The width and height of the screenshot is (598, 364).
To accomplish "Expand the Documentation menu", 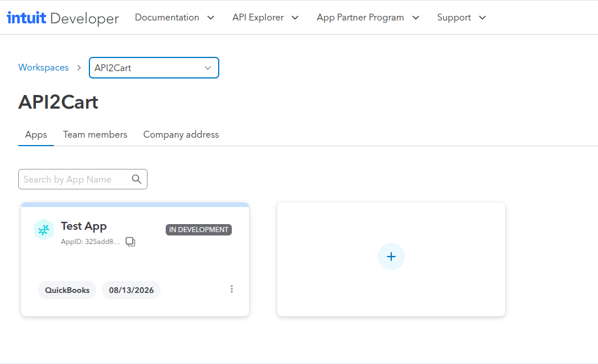I will tap(175, 18).
